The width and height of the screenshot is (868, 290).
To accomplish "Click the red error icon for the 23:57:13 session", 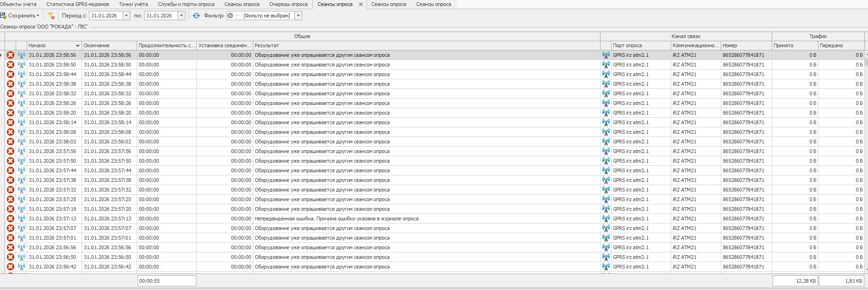I will (x=10, y=219).
